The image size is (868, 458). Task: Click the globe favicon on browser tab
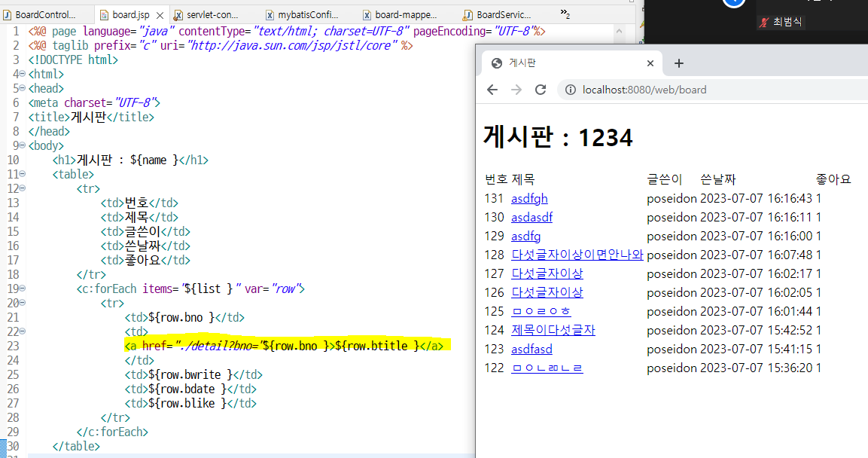click(497, 63)
